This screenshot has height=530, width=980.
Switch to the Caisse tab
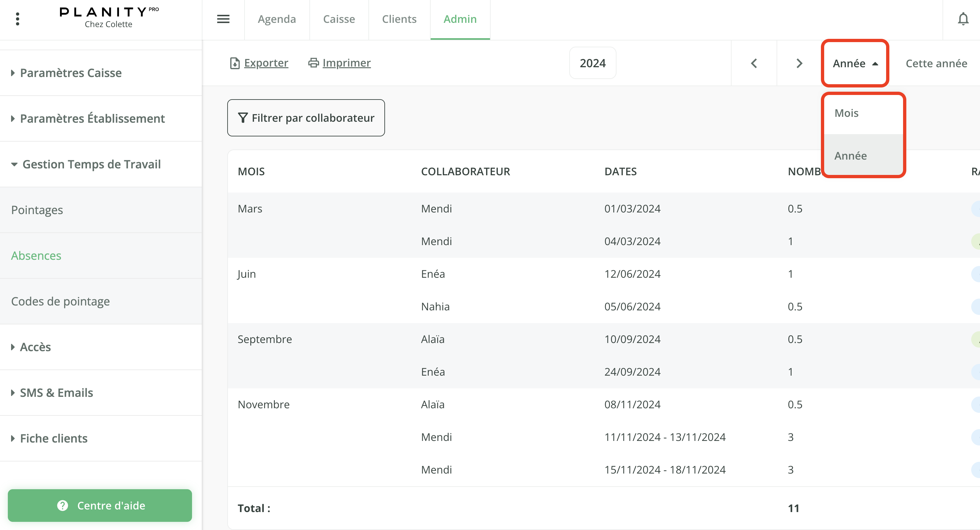click(x=339, y=19)
